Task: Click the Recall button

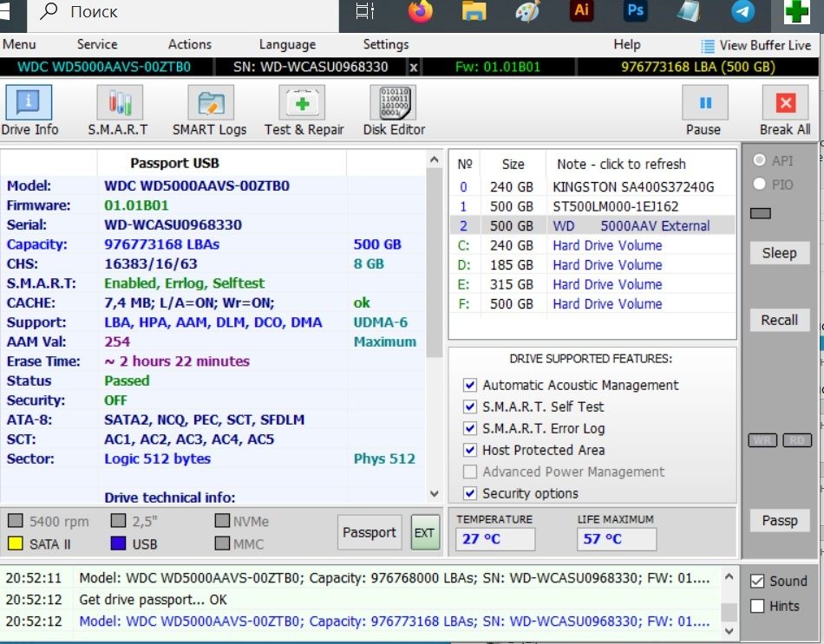Action: point(780,320)
